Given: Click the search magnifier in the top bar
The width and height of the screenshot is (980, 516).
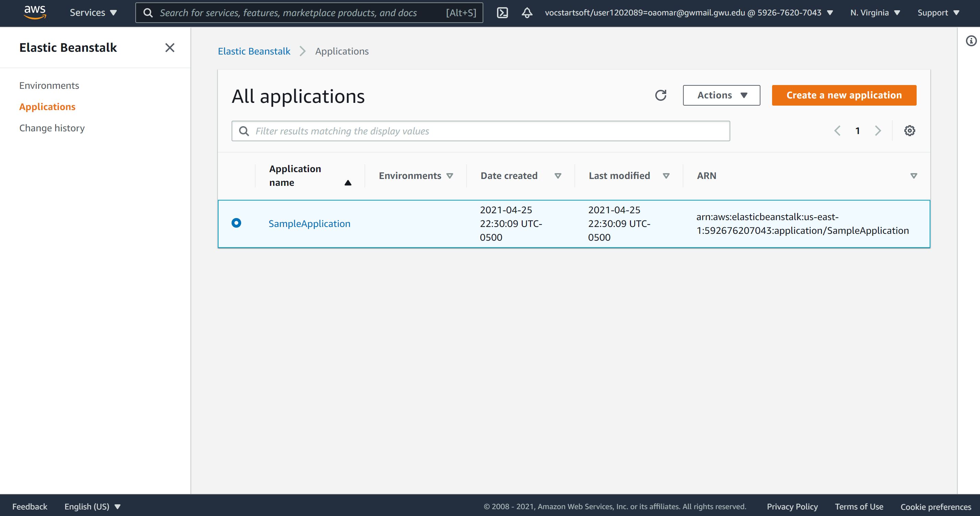Looking at the screenshot, I should (x=148, y=13).
